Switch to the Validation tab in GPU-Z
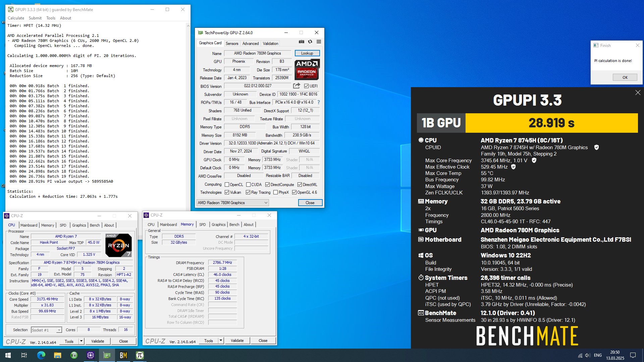Image resolution: width=644 pixels, height=362 pixels. click(x=270, y=44)
